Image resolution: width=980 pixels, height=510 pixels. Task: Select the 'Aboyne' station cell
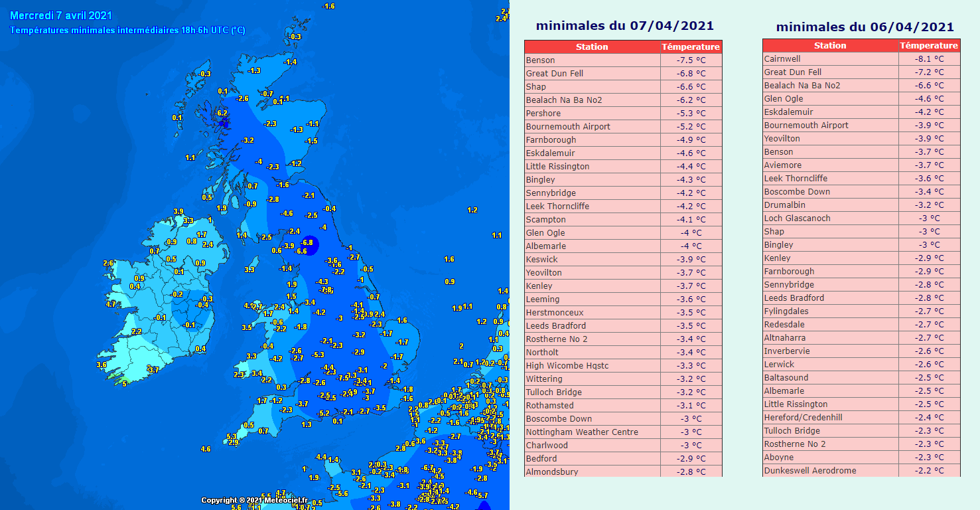tap(831, 457)
